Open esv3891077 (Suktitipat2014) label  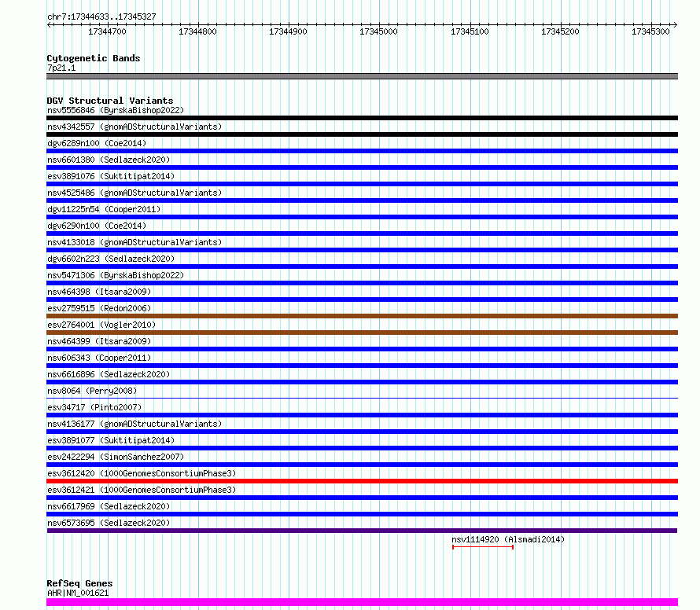111,440
